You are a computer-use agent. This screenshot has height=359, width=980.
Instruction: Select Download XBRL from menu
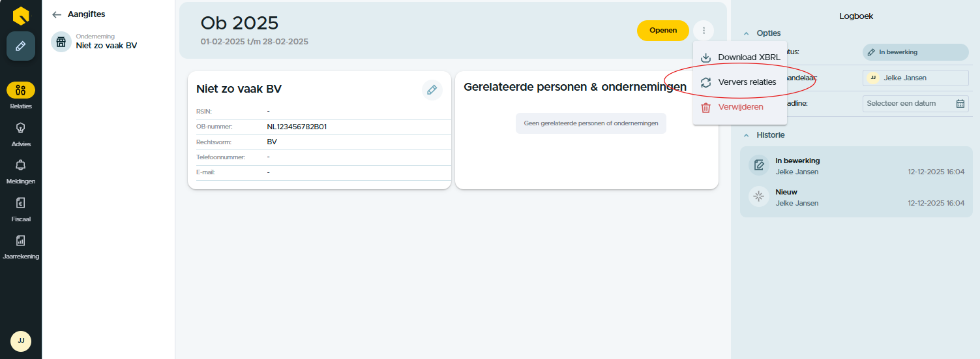click(x=749, y=57)
